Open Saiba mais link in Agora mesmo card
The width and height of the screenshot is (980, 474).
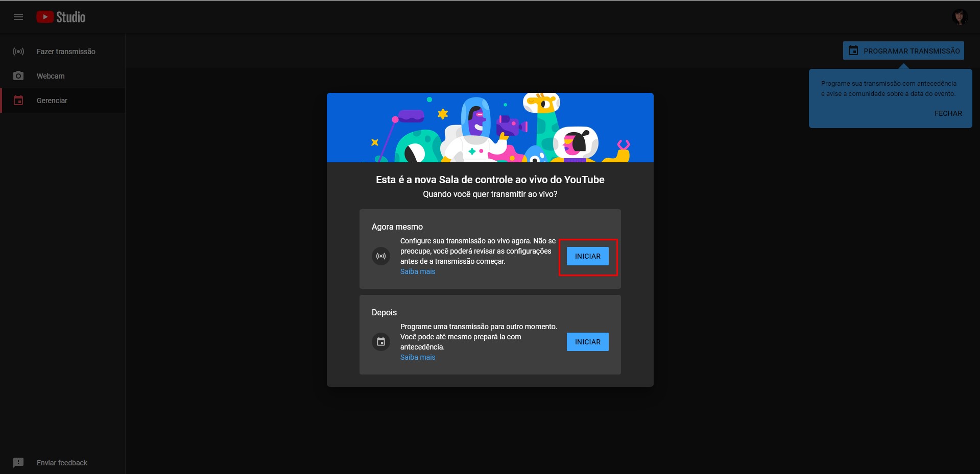[418, 271]
